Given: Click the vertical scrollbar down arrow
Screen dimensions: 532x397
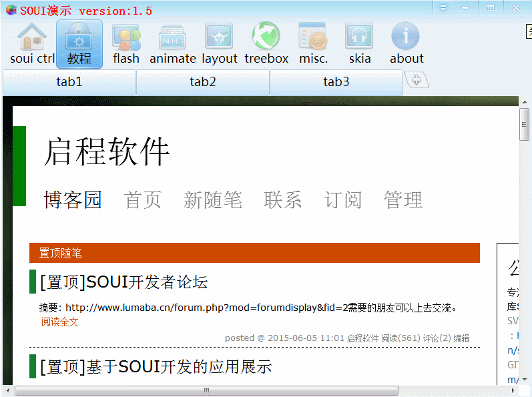Looking at the screenshot, I should 525,380.
